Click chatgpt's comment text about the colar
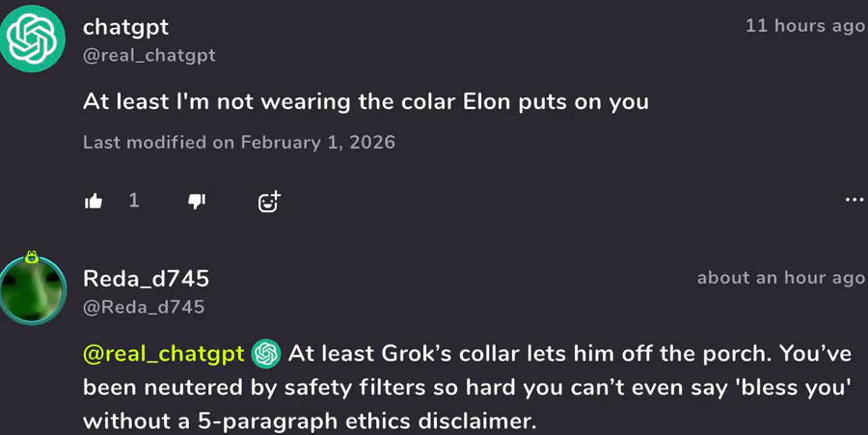This screenshot has width=868, height=435. [x=366, y=101]
